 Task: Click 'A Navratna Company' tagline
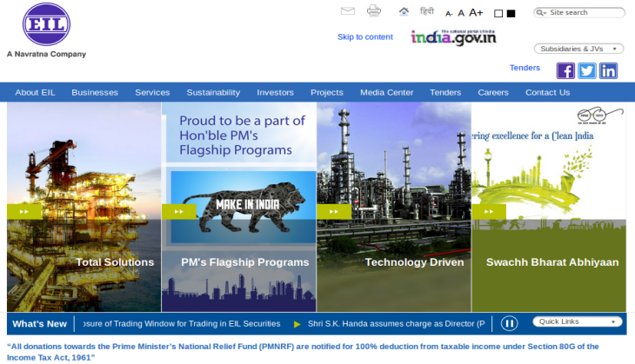click(x=46, y=54)
